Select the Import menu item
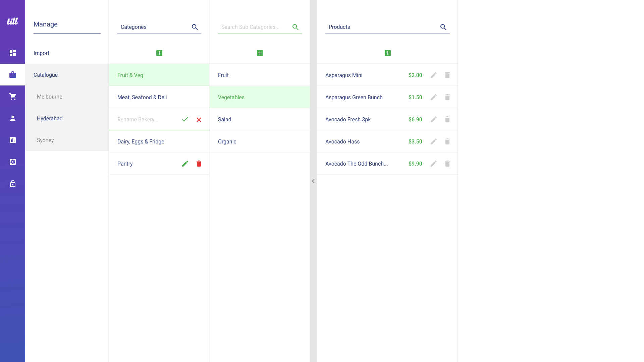Viewport: 644px width, 362px height. (x=42, y=53)
